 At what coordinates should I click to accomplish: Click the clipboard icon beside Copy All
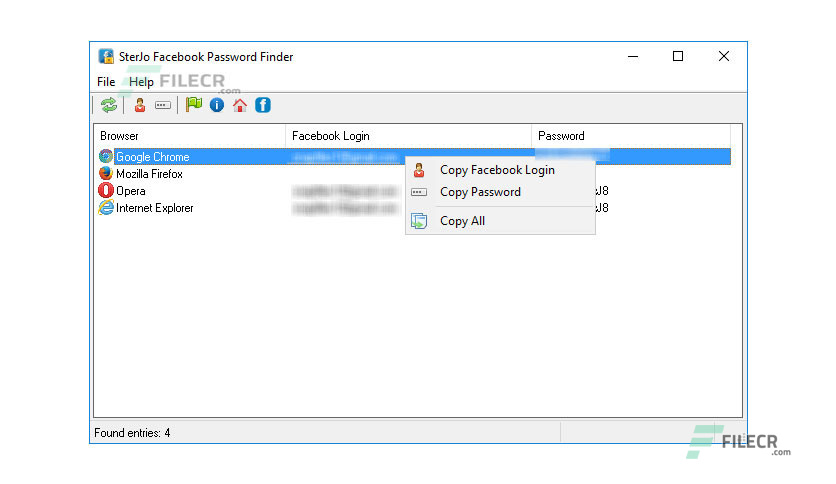click(419, 221)
